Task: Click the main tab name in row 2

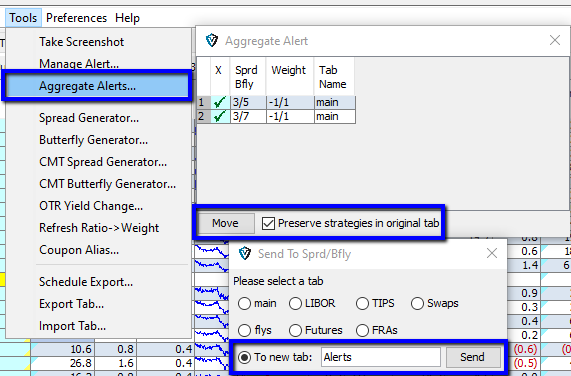Action: [335, 116]
